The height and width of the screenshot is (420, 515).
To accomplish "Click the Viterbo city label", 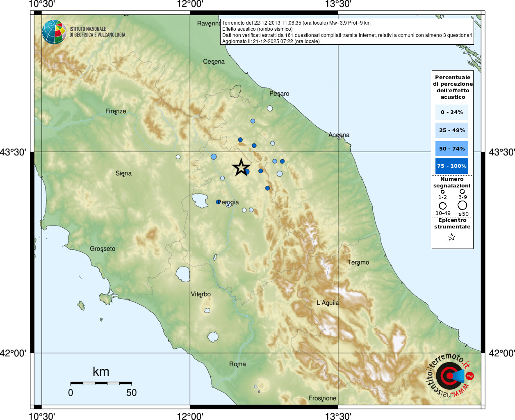I will click(201, 294).
